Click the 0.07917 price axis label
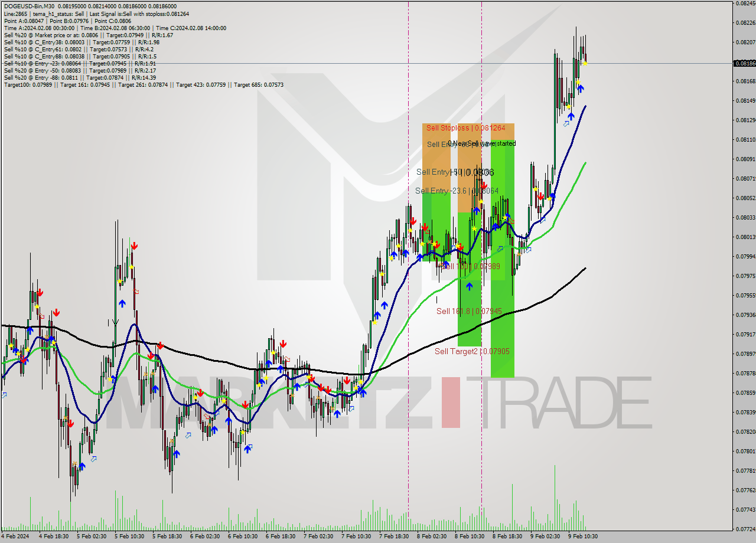 click(745, 334)
